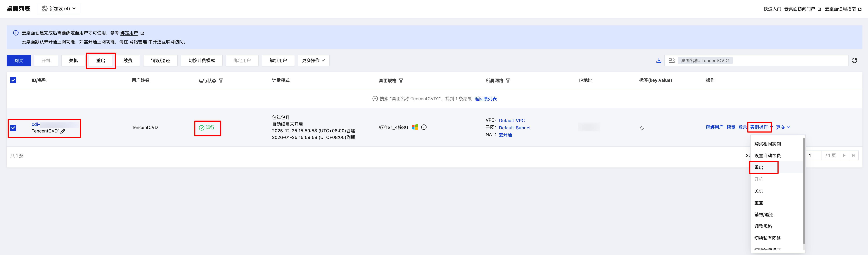Click the 所属网络 filter funnel icon
Viewport: 868px width, 255px height.
(508, 81)
